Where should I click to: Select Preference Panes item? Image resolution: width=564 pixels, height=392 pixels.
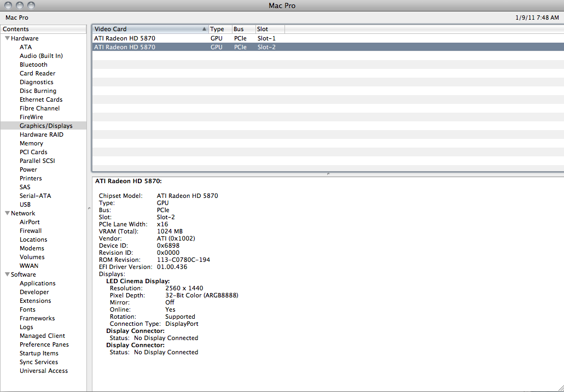[44, 344]
